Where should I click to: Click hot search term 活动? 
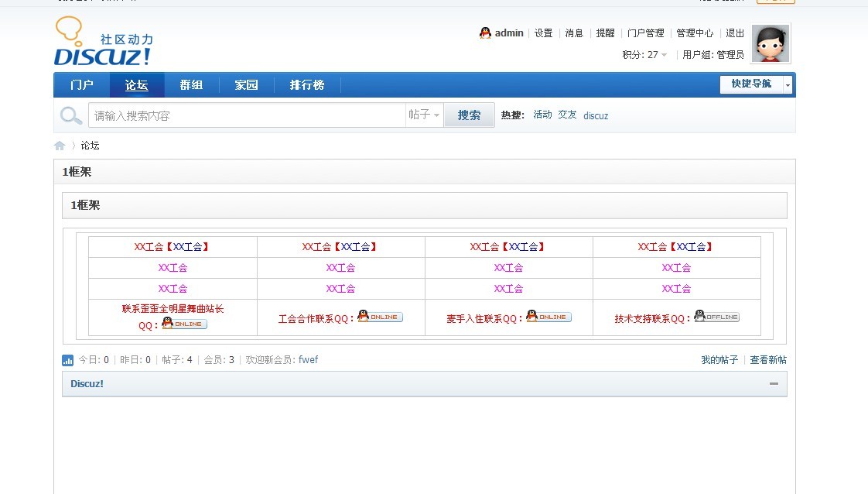pyautogui.click(x=542, y=115)
